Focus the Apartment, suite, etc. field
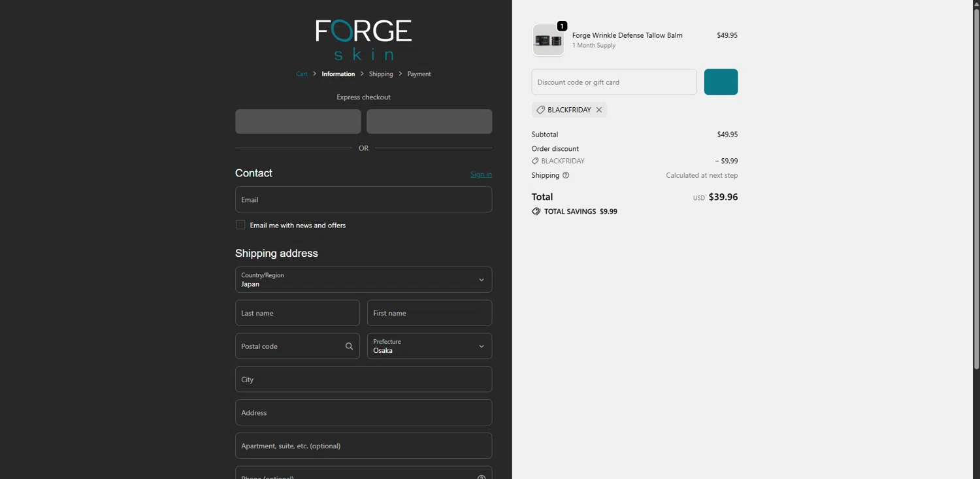 click(363, 446)
